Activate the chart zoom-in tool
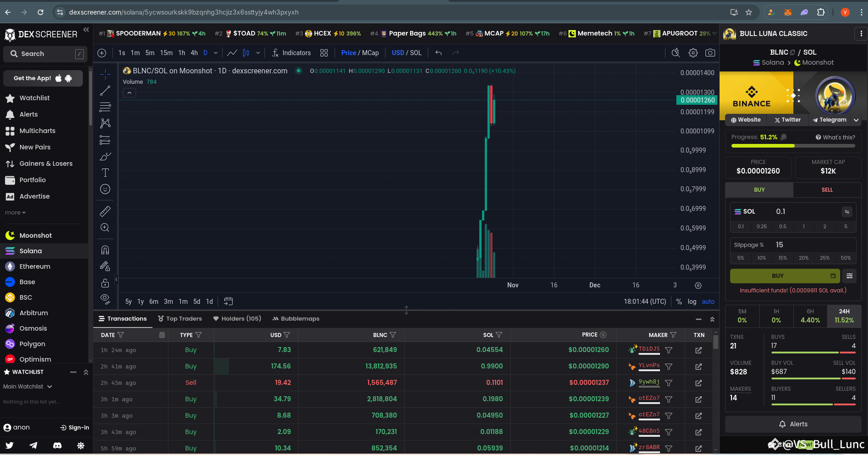Screen dimensions: 868x455 (105, 228)
